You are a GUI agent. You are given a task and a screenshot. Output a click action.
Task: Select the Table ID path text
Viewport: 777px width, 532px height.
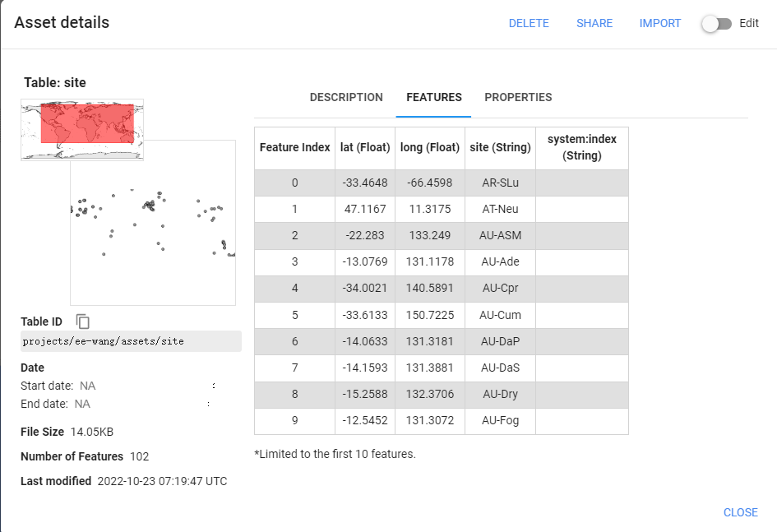click(x=131, y=340)
